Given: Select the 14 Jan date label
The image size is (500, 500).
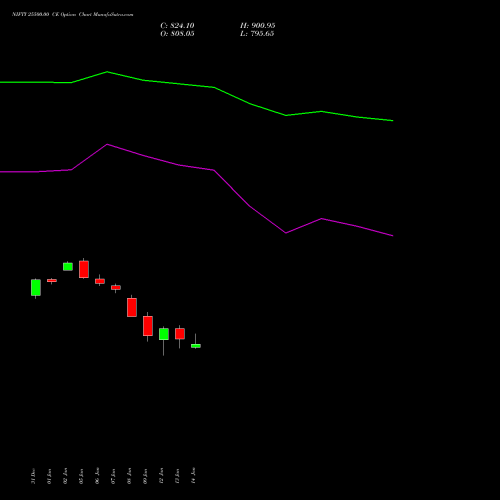Looking at the screenshot, I should [x=193, y=476].
